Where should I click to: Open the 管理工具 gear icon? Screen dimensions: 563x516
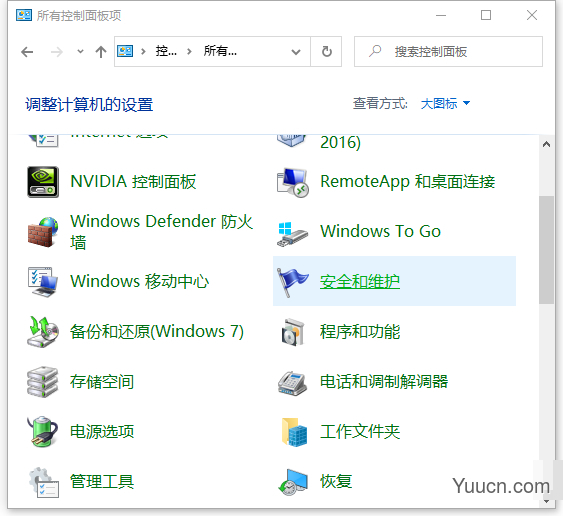tap(43, 482)
